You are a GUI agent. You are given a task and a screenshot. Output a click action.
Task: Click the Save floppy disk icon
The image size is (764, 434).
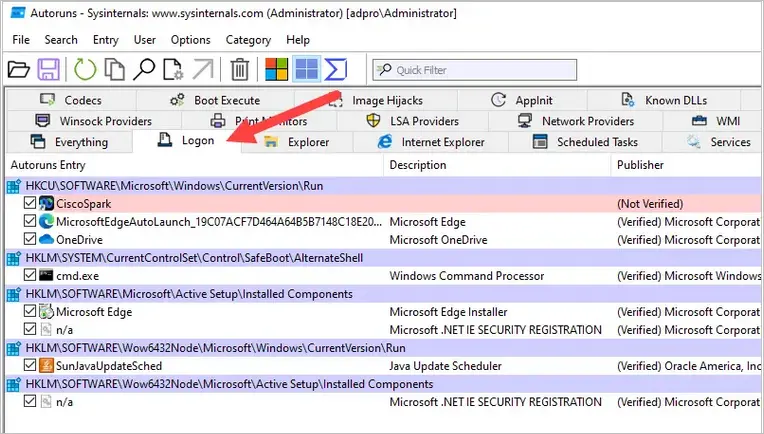(48, 70)
